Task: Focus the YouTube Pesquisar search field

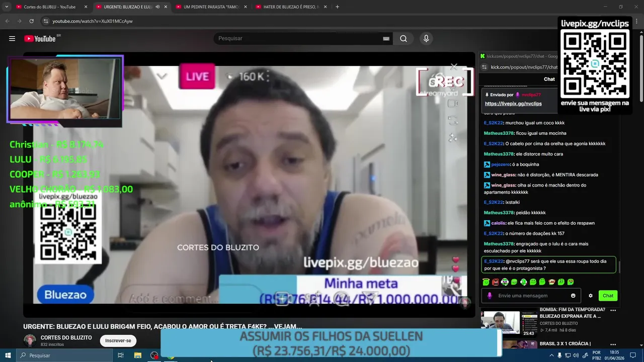Action: (x=299, y=39)
